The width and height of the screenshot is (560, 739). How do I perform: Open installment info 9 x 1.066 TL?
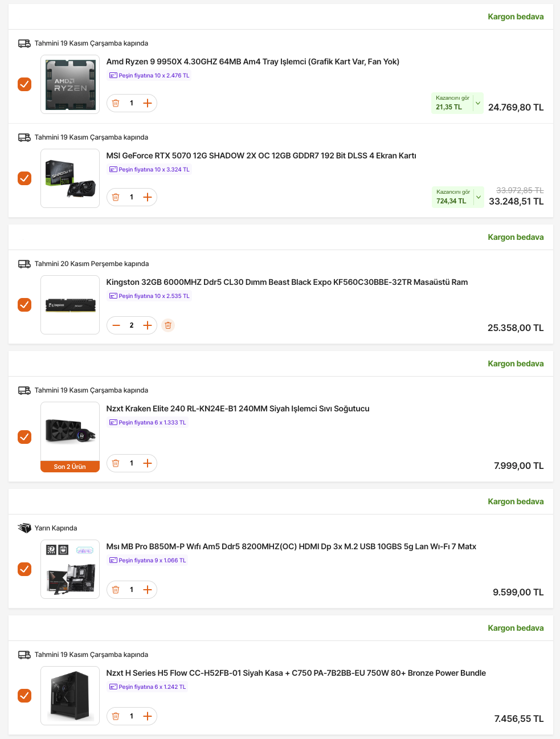coord(148,561)
